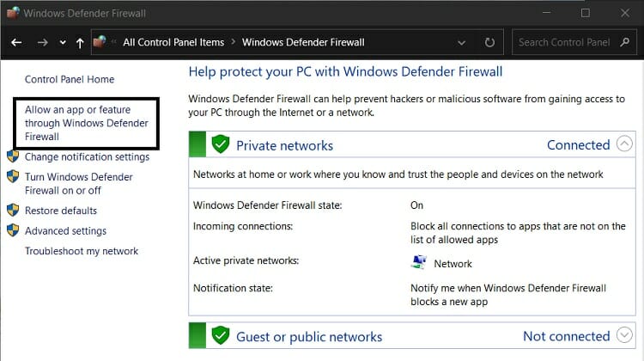
Task: Click the back navigation arrow
Action: click(x=16, y=42)
